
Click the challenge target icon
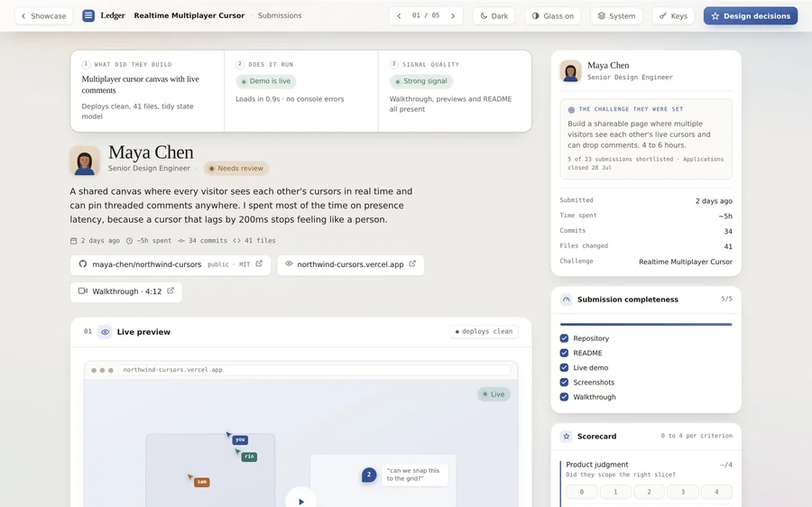(x=571, y=110)
